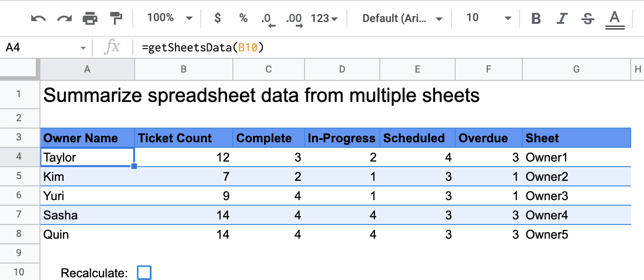Apply strikethrough formatting

point(588,18)
